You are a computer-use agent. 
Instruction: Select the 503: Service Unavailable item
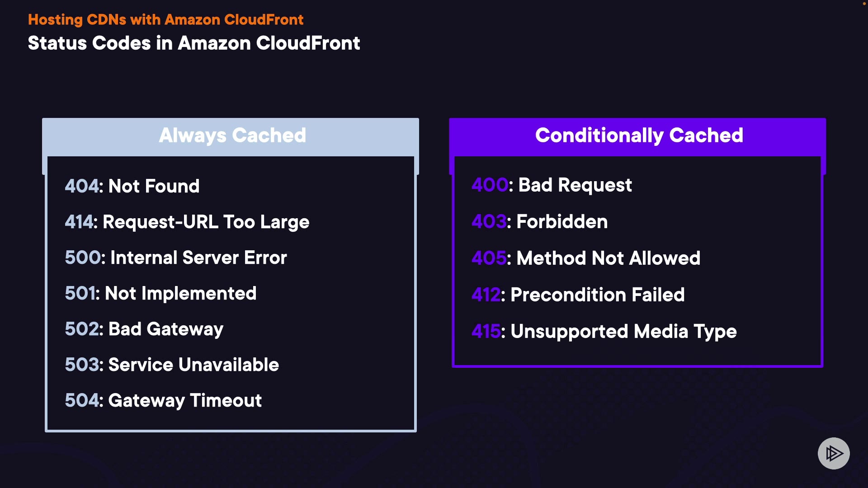tap(172, 365)
